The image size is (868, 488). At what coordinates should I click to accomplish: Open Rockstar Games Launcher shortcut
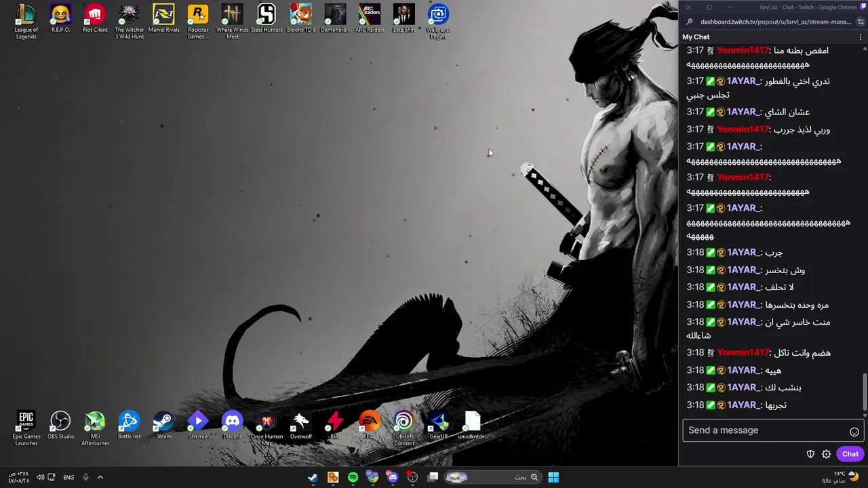pyautogui.click(x=198, y=22)
